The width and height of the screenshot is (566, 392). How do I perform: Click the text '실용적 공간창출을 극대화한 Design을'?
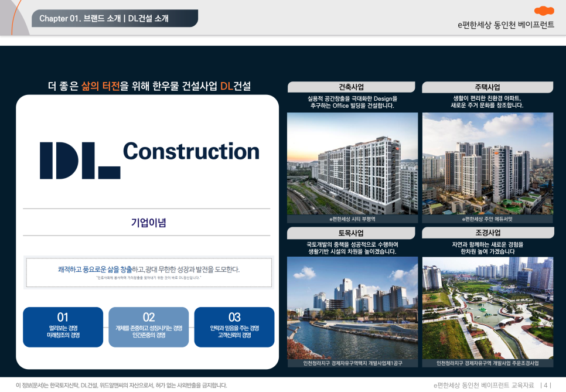352,98
